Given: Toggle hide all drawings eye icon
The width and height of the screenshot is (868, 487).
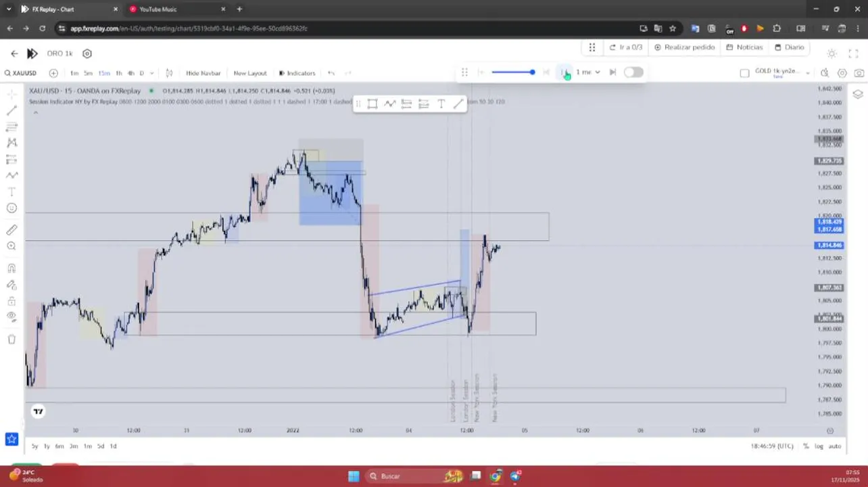Looking at the screenshot, I should (x=11, y=317).
